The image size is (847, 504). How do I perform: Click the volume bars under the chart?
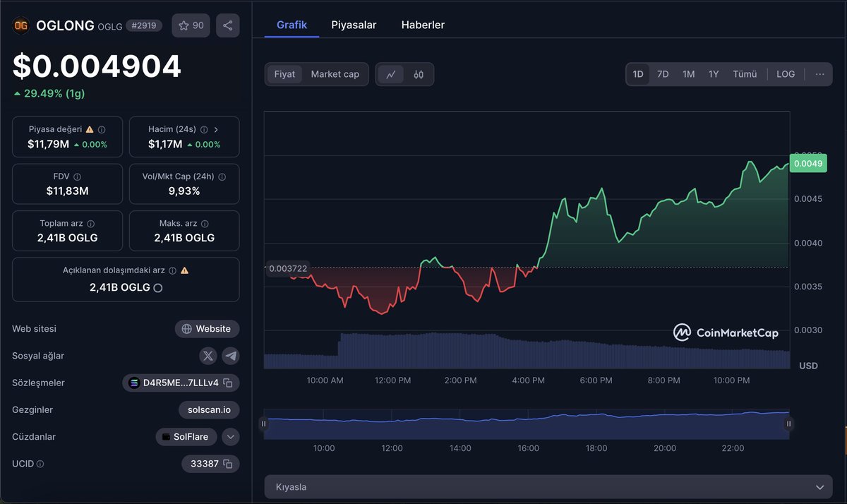tap(527, 351)
